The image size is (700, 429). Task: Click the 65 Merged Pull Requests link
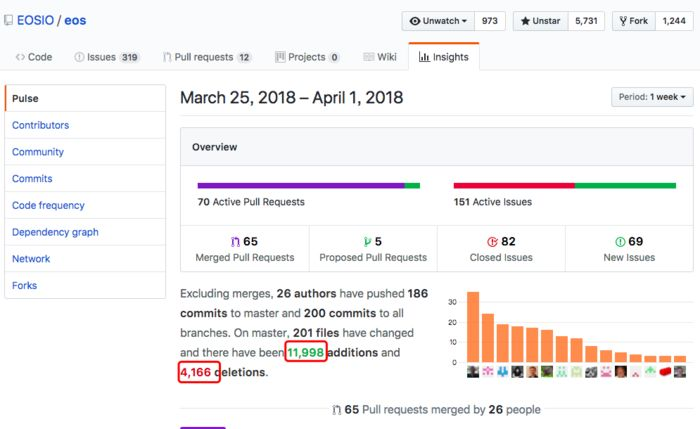click(x=245, y=249)
